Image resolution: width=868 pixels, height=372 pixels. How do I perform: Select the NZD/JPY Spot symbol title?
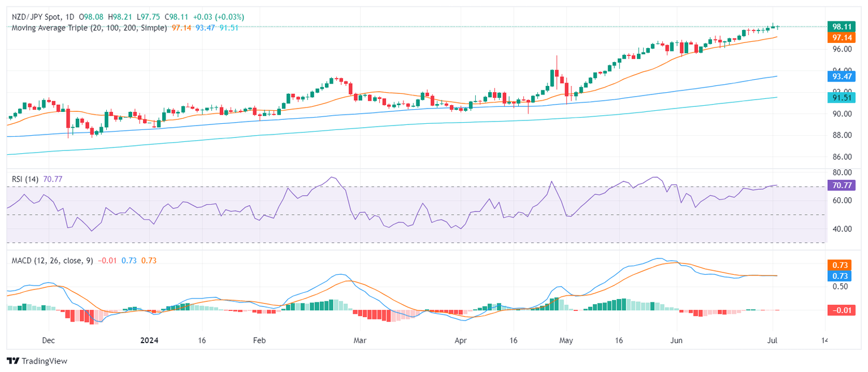[x=37, y=16]
